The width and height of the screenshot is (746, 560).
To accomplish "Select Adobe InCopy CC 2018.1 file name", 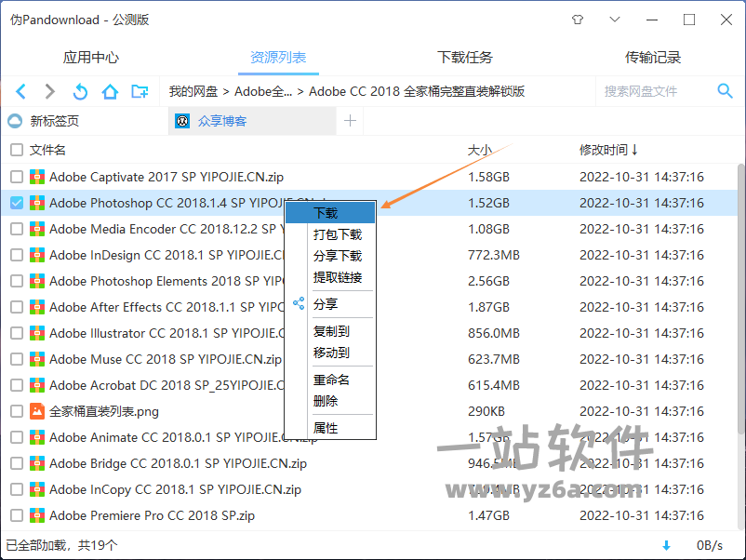I will (175, 489).
